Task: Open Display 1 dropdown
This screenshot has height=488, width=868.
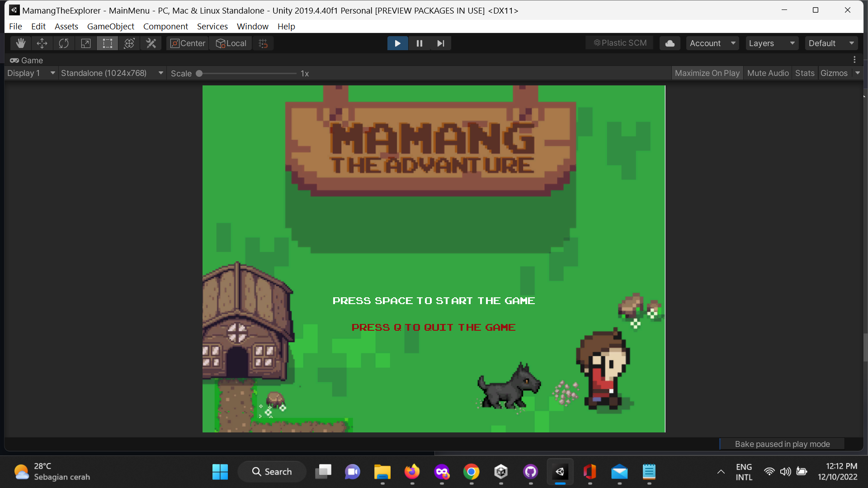Action: pos(31,73)
